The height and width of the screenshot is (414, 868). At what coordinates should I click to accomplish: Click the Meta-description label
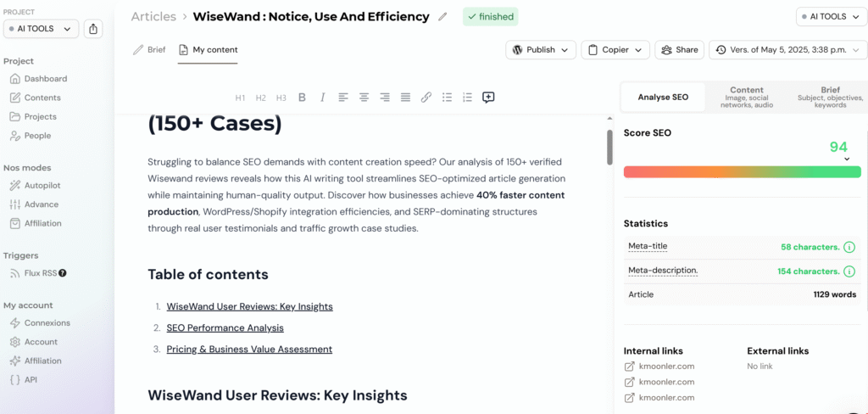663,271
